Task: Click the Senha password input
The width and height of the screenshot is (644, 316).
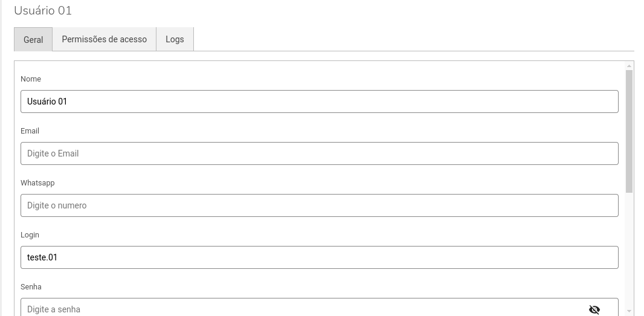Action: (x=302, y=308)
